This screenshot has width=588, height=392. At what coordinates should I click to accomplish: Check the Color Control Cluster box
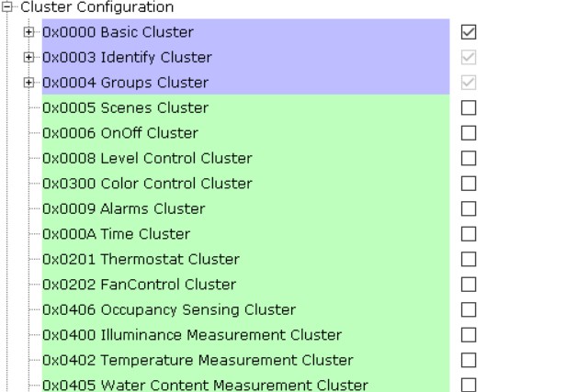click(469, 184)
